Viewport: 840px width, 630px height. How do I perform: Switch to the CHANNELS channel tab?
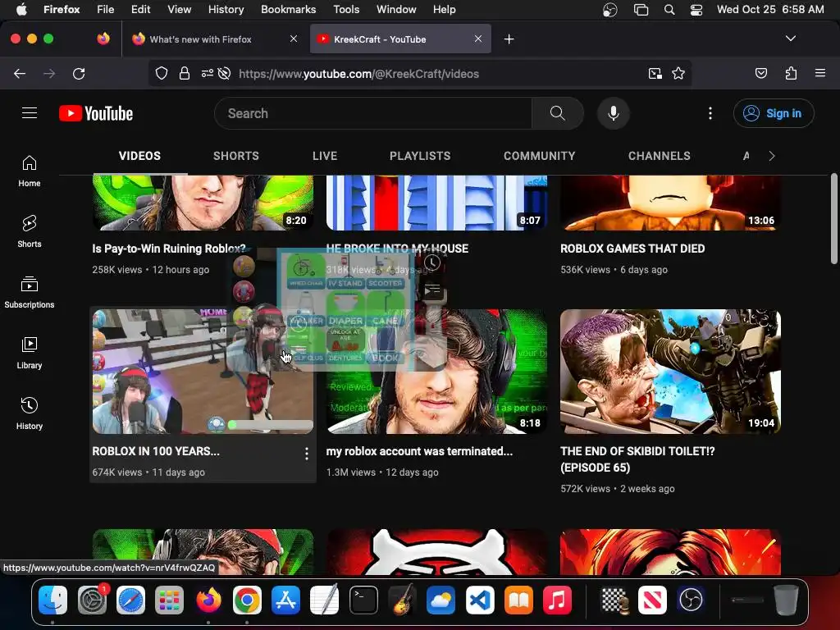659,156
